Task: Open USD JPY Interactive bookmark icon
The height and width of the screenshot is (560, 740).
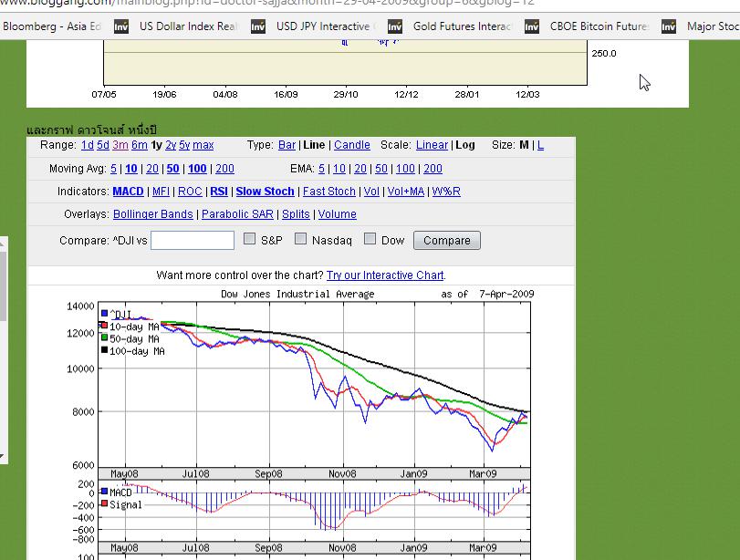Action: [x=257, y=26]
